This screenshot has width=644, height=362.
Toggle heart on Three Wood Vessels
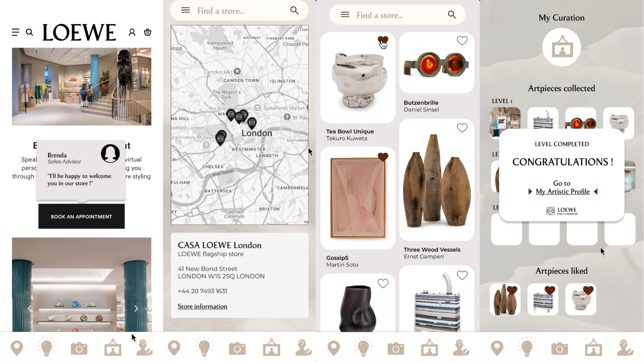pos(462,128)
